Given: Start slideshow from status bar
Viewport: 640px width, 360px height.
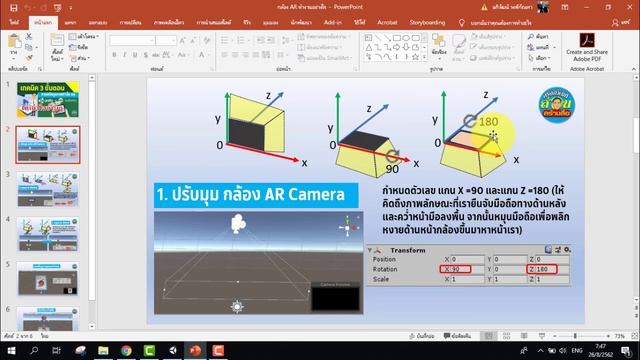Looking at the screenshot, I should (542, 336).
